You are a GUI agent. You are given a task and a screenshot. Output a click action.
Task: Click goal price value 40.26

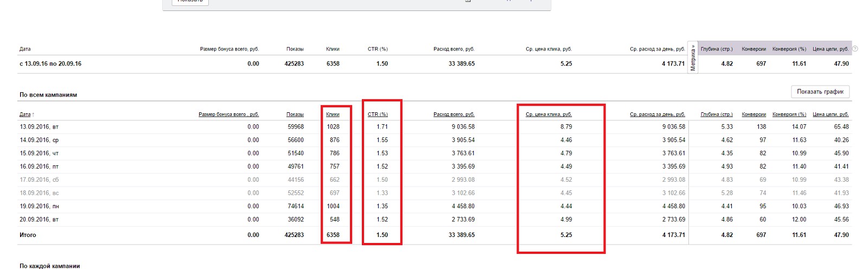coord(841,140)
